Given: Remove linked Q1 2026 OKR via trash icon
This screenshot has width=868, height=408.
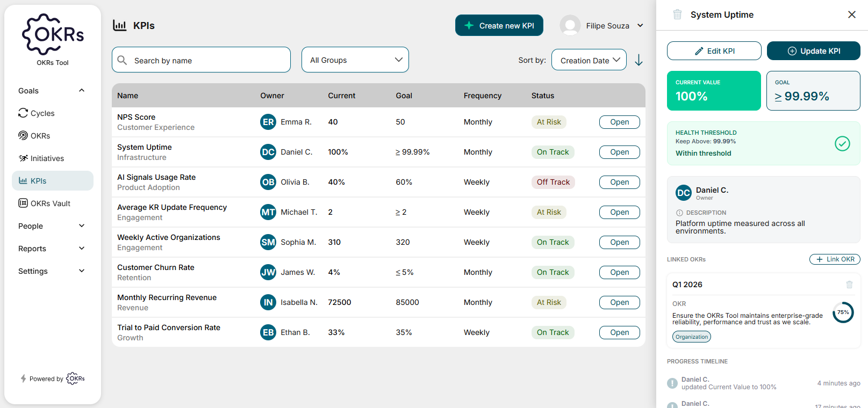Looking at the screenshot, I should tap(849, 285).
